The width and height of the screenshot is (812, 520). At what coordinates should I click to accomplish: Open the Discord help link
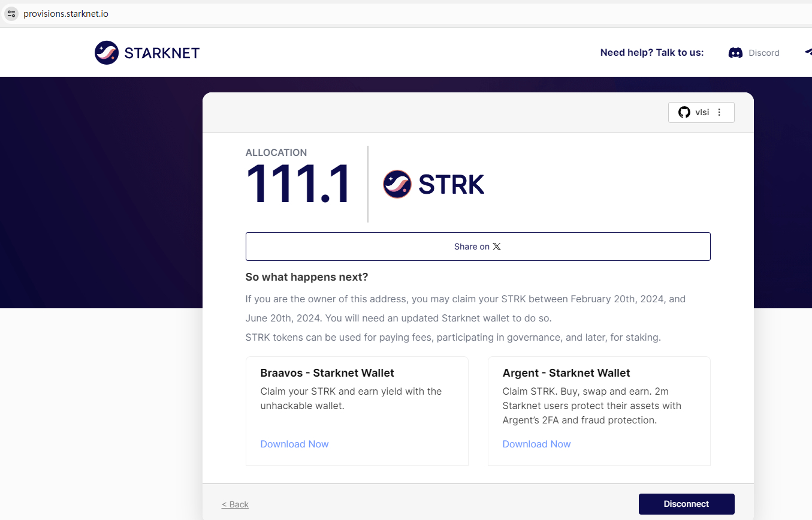point(754,53)
